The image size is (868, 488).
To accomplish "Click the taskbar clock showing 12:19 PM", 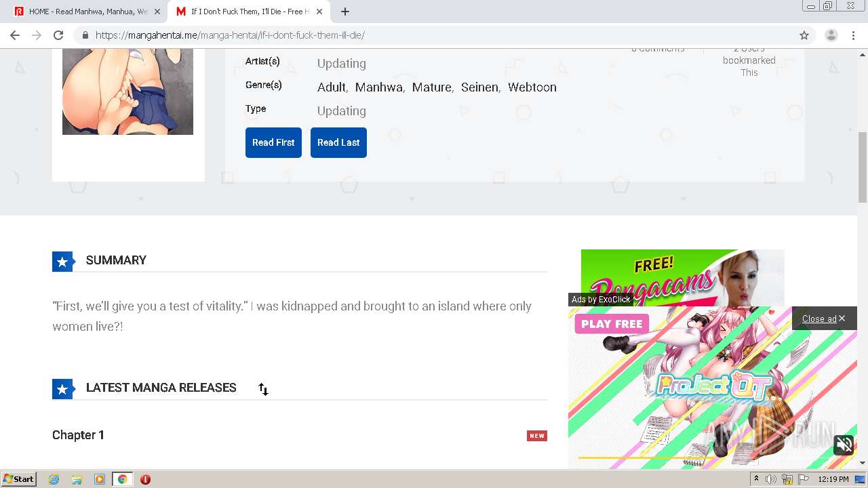I will click(833, 479).
